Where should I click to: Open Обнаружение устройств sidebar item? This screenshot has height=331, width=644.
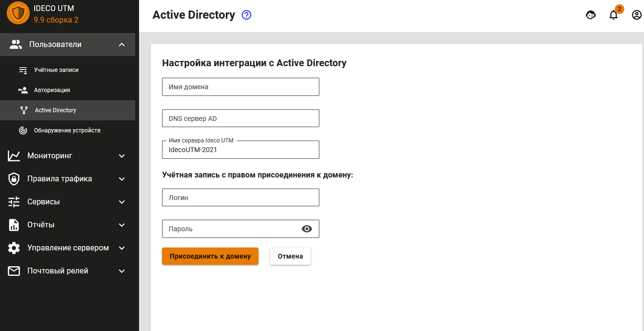point(67,130)
